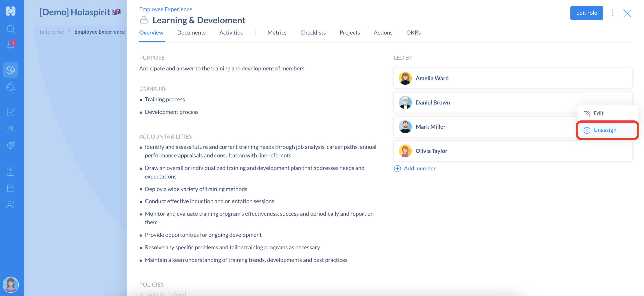Click the 'Resolve any specific problems' accountability
This screenshot has height=296, width=644.
click(232, 247)
